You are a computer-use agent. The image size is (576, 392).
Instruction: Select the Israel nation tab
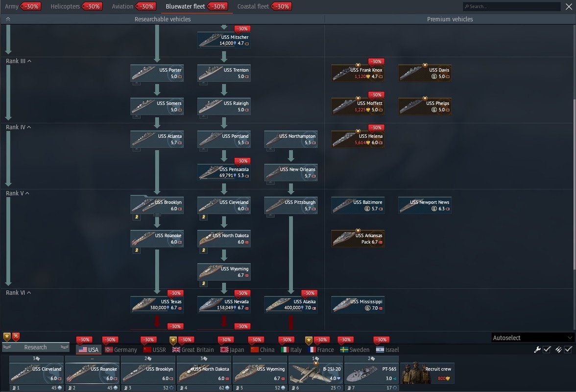(387, 350)
